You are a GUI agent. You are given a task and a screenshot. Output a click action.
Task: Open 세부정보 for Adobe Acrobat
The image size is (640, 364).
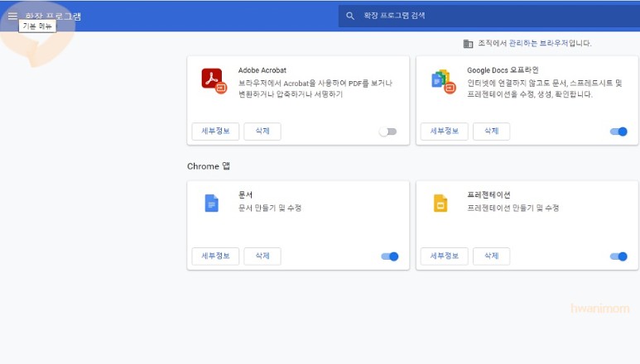(215, 132)
